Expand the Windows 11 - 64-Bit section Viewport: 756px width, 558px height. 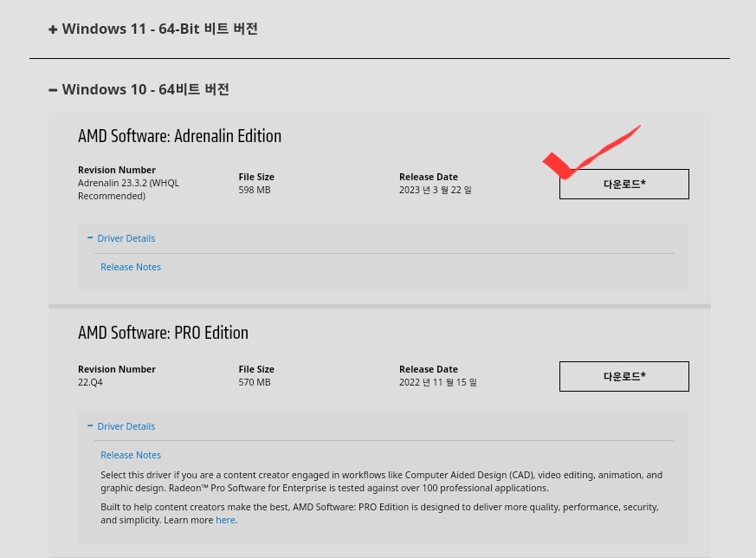[152, 29]
